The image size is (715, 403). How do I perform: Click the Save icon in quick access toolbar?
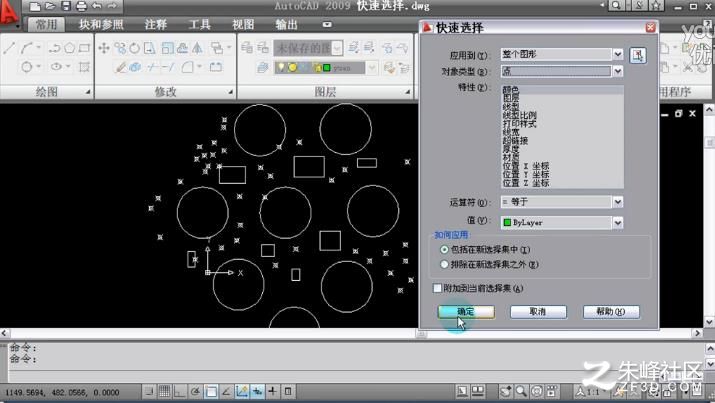coord(66,6)
